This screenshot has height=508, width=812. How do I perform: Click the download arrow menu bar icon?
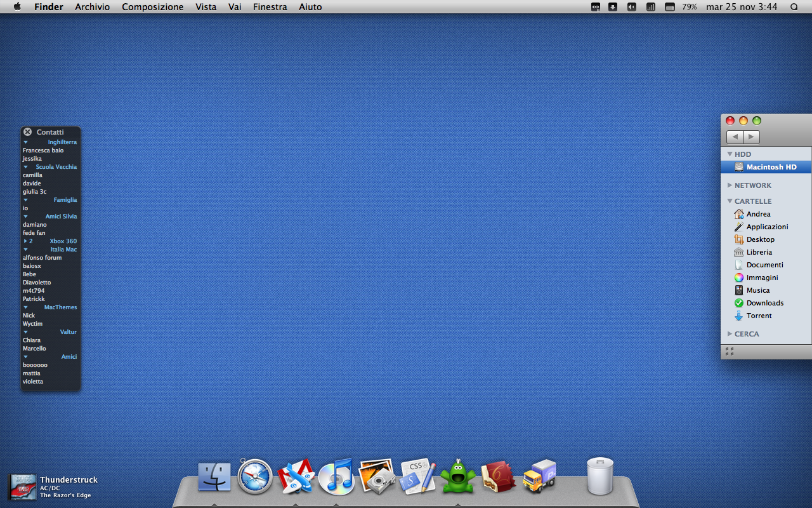pyautogui.click(x=613, y=7)
